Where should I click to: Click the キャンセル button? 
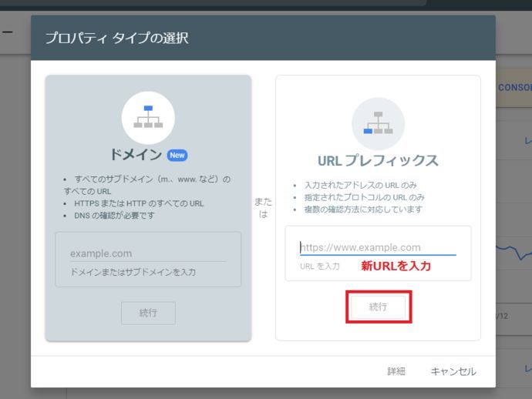coord(453,371)
